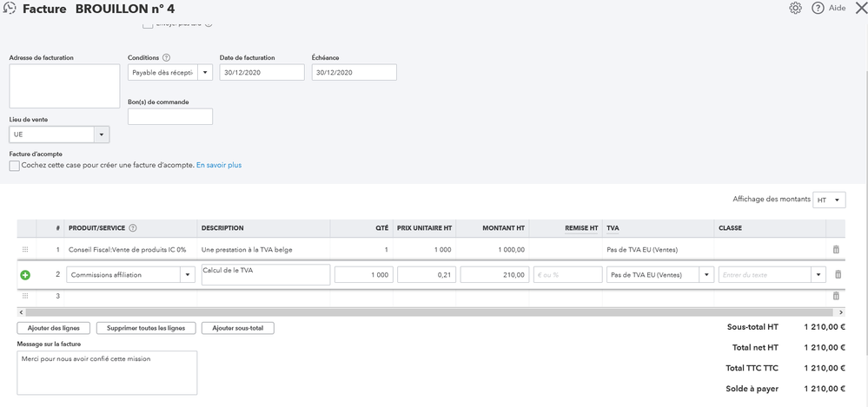Delete line 2 with trash icon
The width and height of the screenshot is (868, 407).
[x=838, y=274]
